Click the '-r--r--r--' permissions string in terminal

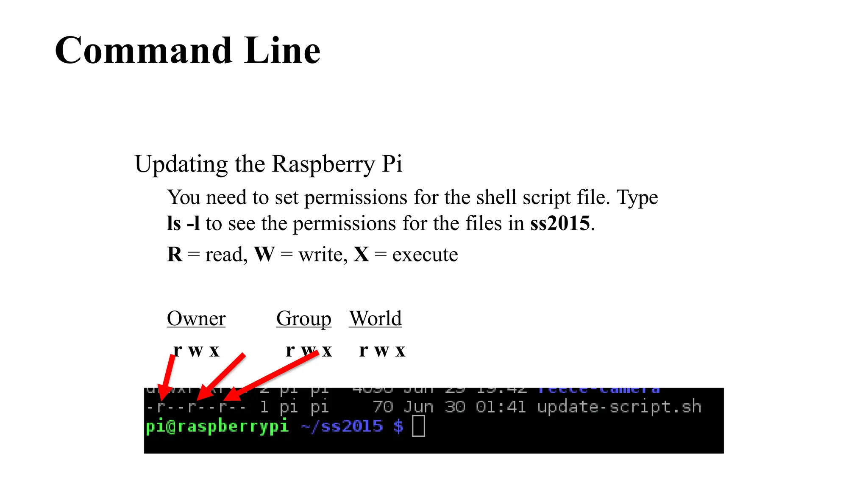tap(196, 408)
